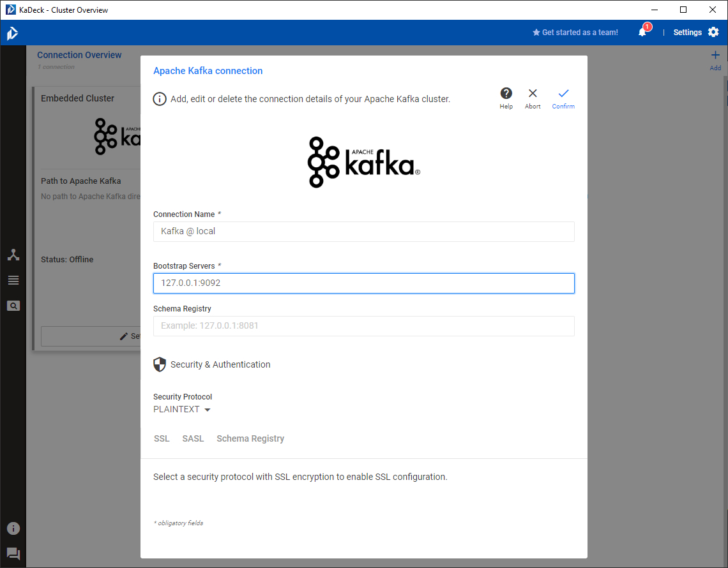Open Settings gear in header
The image size is (728, 568).
coord(713,32)
